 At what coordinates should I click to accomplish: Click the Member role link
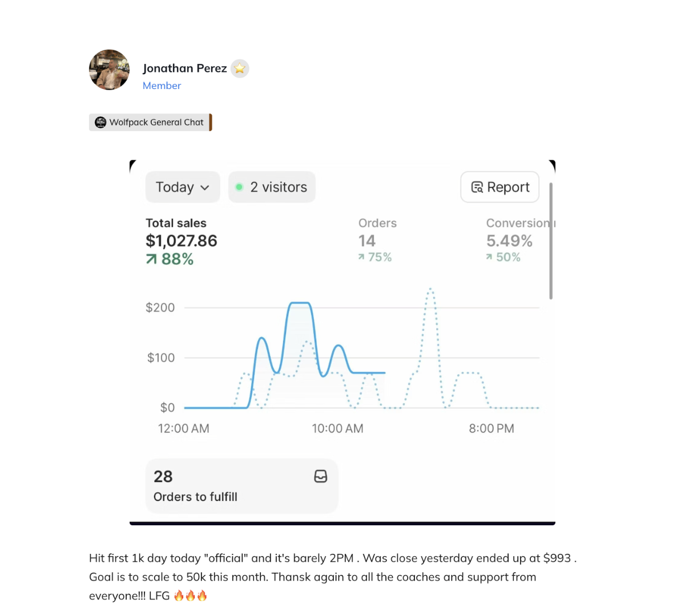tap(162, 86)
